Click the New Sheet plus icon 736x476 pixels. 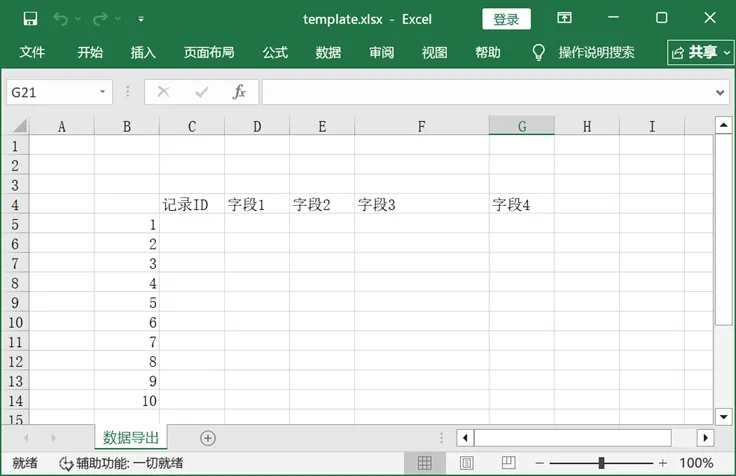click(208, 438)
